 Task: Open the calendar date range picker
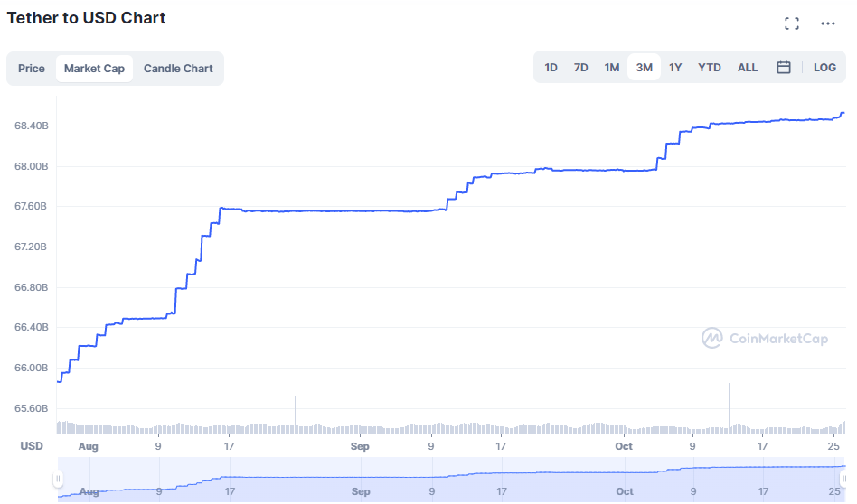(784, 68)
